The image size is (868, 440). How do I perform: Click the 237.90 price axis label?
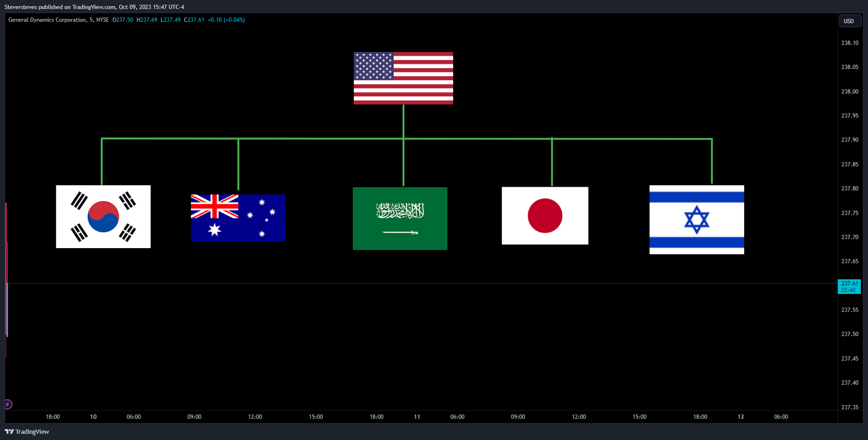click(x=850, y=140)
